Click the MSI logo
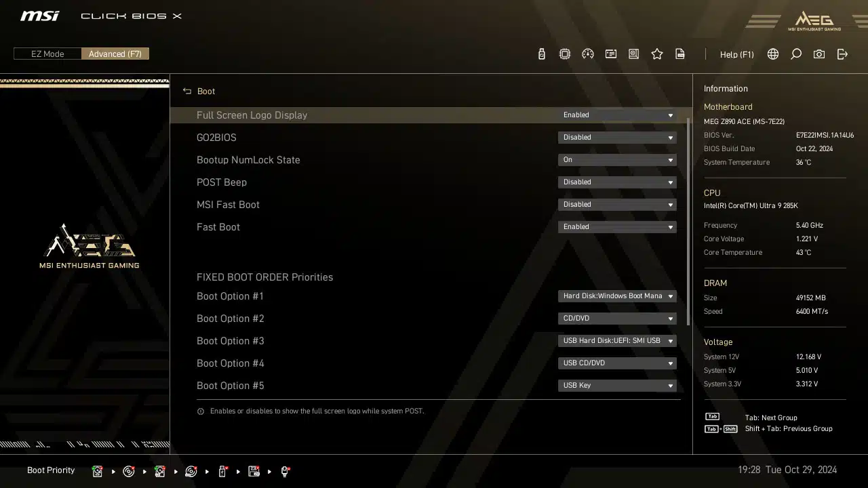Screen dimensions: 868x488 point(39,16)
